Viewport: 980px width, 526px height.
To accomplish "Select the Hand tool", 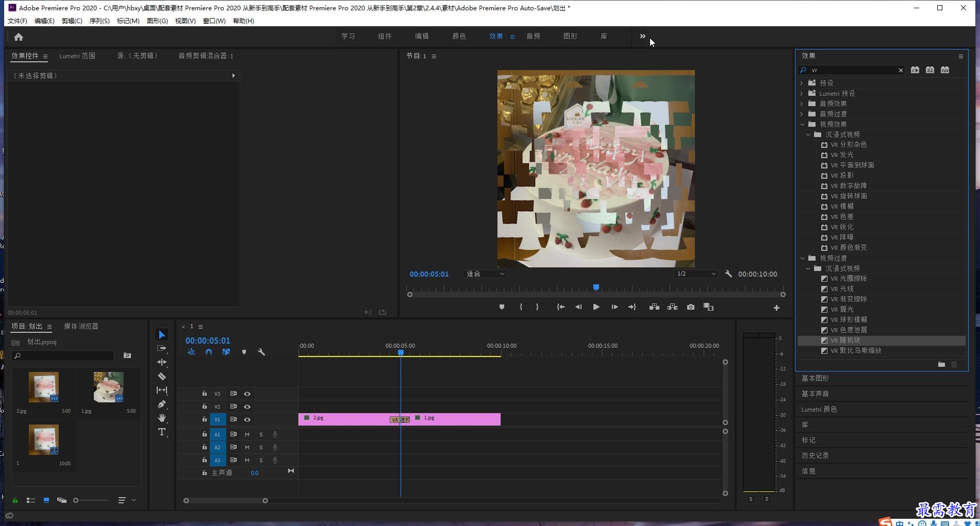I will click(x=162, y=418).
